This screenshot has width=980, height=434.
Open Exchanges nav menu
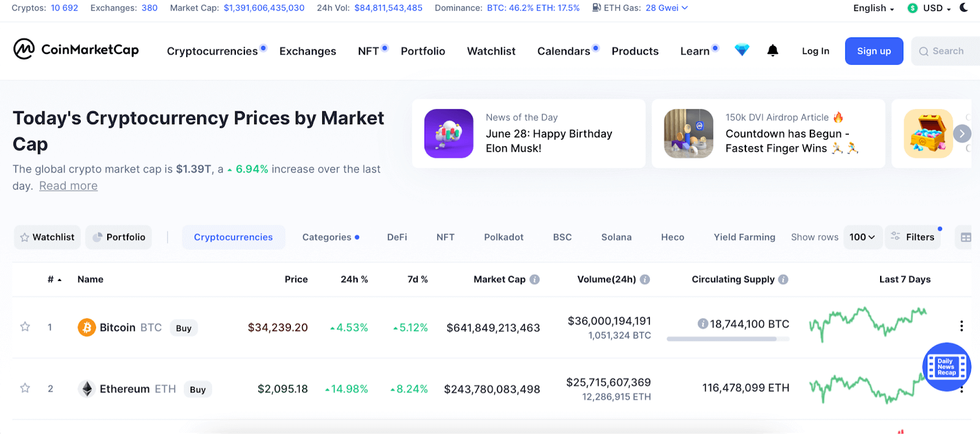(x=307, y=51)
